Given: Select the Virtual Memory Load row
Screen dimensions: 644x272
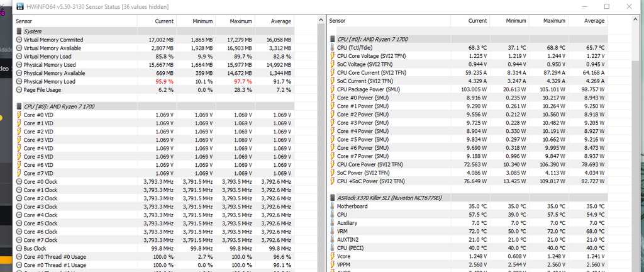Looking at the screenshot, I should coord(154,56).
